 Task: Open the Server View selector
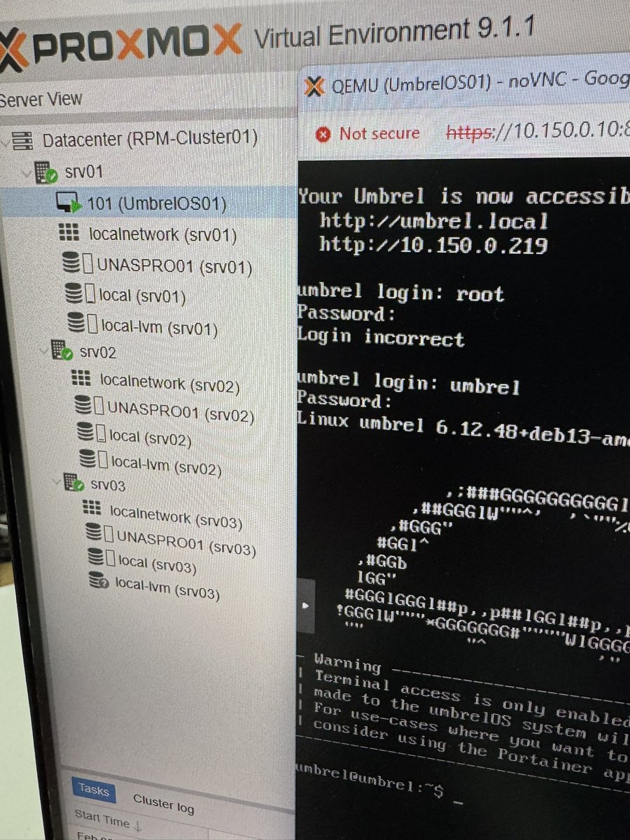(x=41, y=100)
